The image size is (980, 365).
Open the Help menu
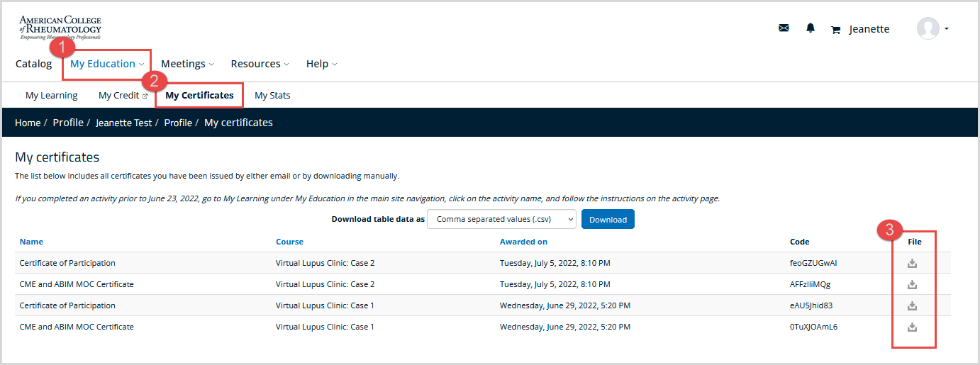pyautogui.click(x=321, y=64)
